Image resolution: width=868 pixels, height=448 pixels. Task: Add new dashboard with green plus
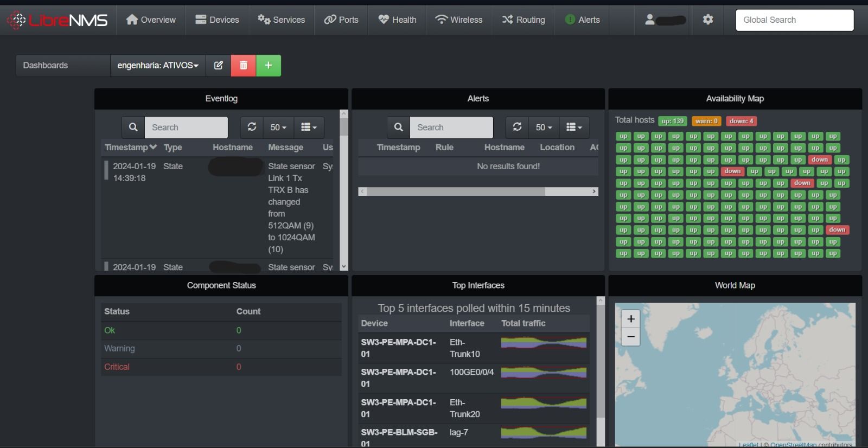click(269, 66)
